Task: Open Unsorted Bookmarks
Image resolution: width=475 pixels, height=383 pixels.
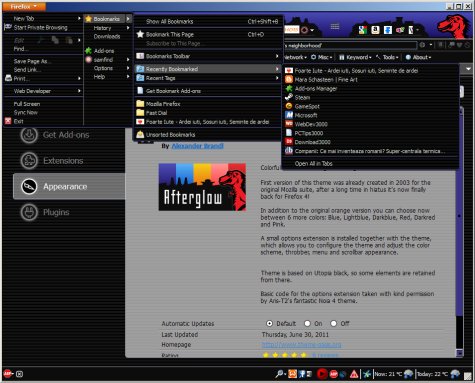Action: (208, 135)
